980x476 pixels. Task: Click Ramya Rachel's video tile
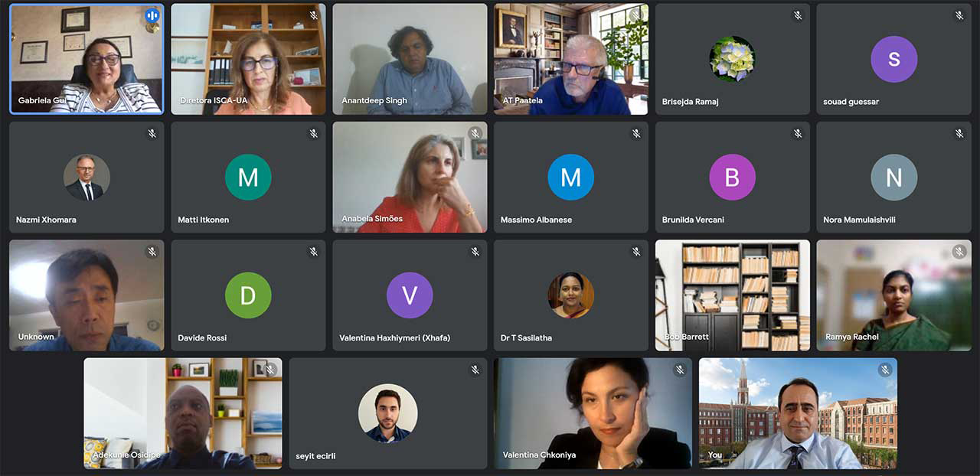tap(894, 295)
